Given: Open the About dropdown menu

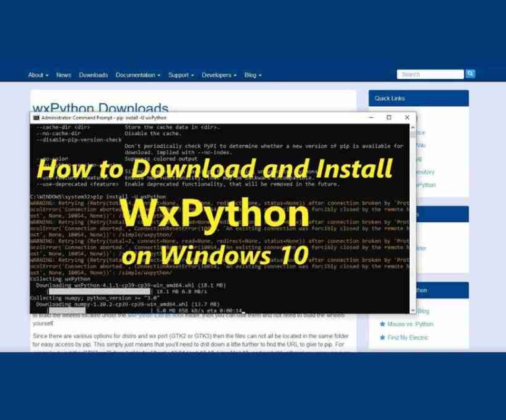Looking at the screenshot, I should (38, 75).
